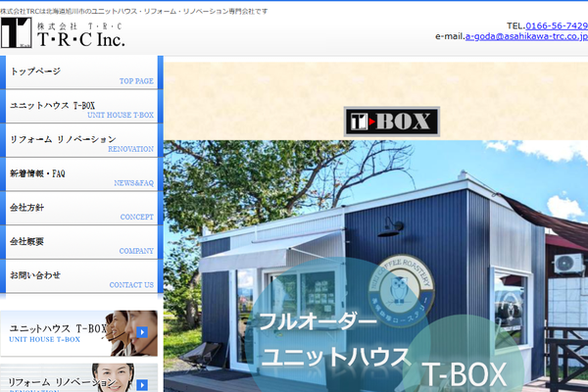
Task: Select 会社方針 CONCEPT menu item
Action: click(x=81, y=208)
